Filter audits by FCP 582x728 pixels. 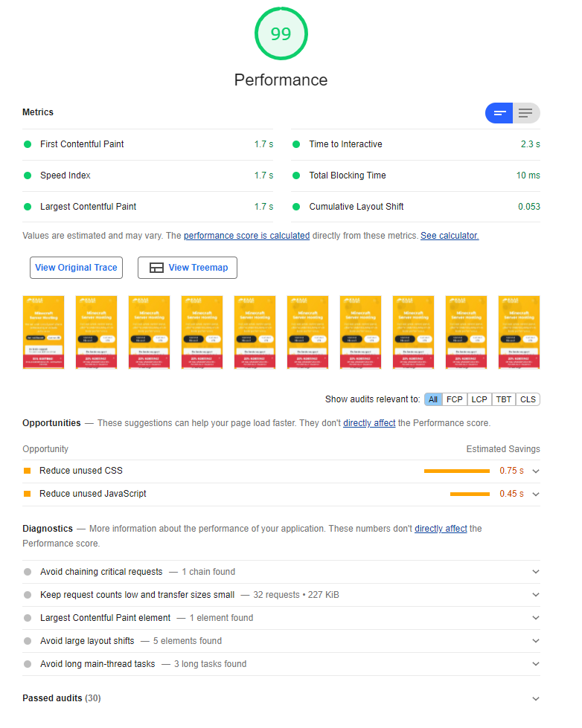click(455, 399)
